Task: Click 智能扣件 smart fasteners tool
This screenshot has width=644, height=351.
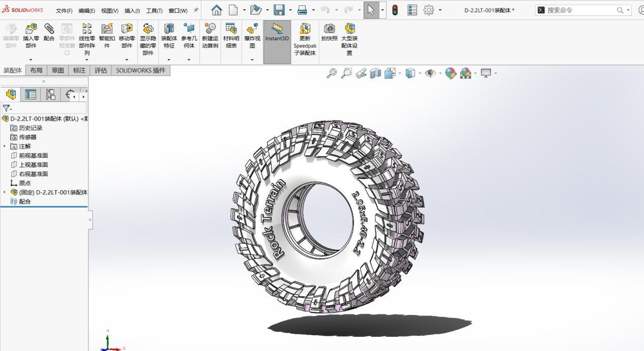Action: coord(107,36)
